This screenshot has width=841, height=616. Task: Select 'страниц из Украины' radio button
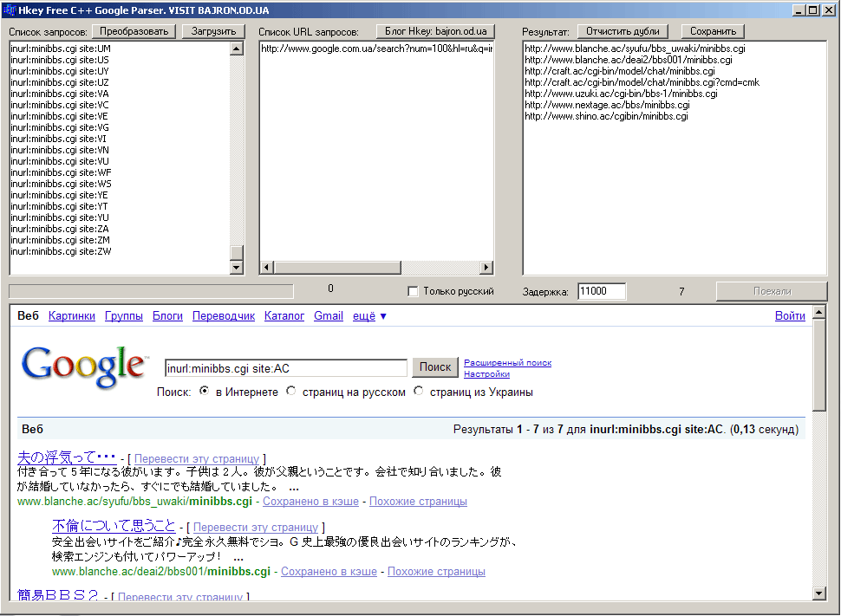419,391
